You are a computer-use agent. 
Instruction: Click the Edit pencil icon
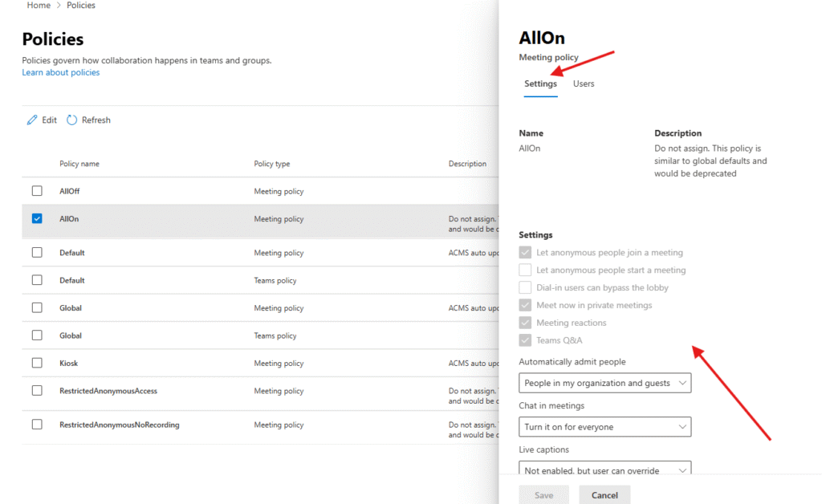coord(32,120)
